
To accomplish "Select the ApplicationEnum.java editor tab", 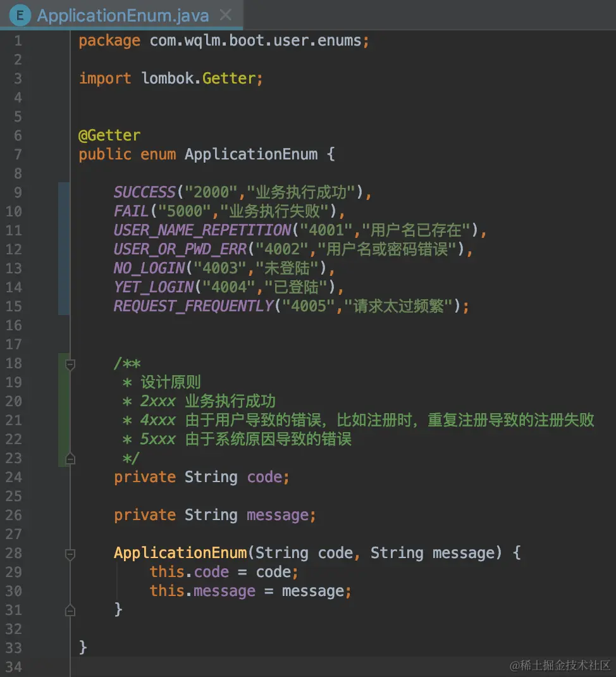I will click(123, 16).
